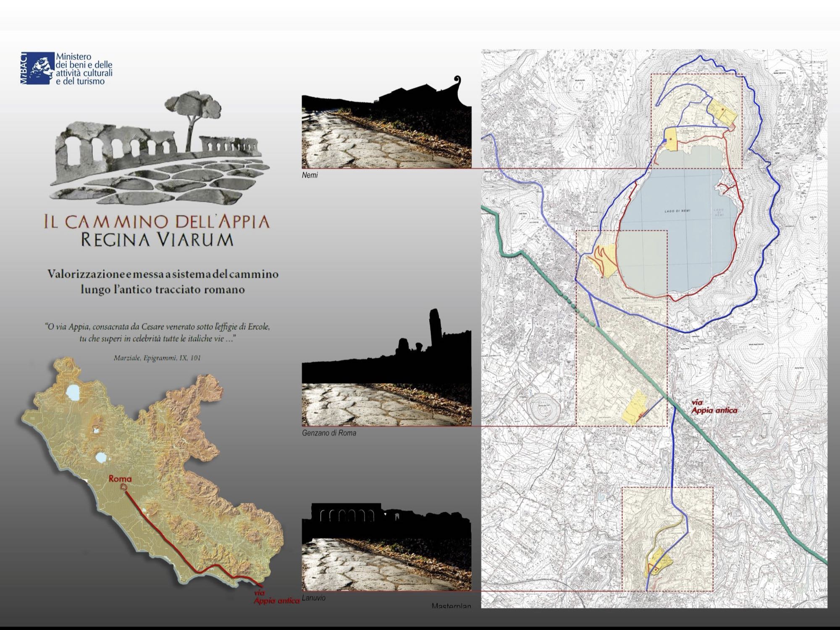Click the red via Appia antica label on masterplan
This screenshot has height=630, width=840.
coord(714,407)
